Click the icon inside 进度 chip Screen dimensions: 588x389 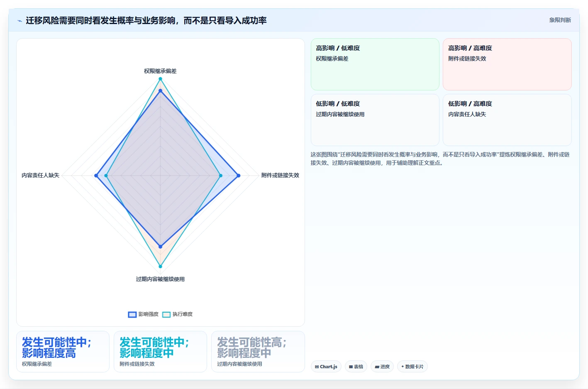coord(377,367)
